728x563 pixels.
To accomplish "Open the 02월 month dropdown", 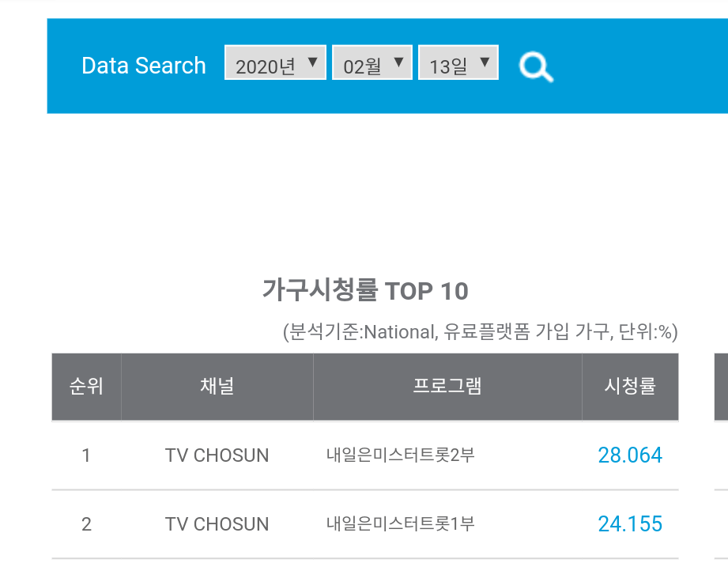I will (372, 63).
